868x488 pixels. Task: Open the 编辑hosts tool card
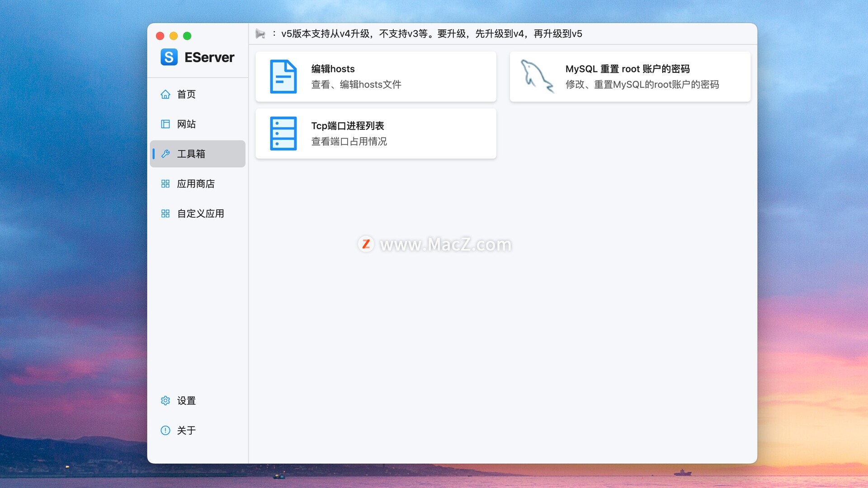point(375,76)
